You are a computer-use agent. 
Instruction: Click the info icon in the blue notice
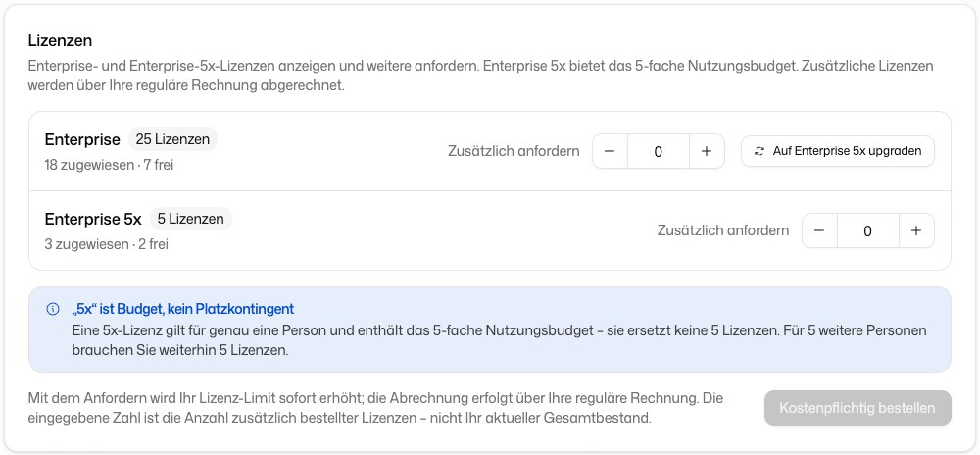(x=53, y=309)
